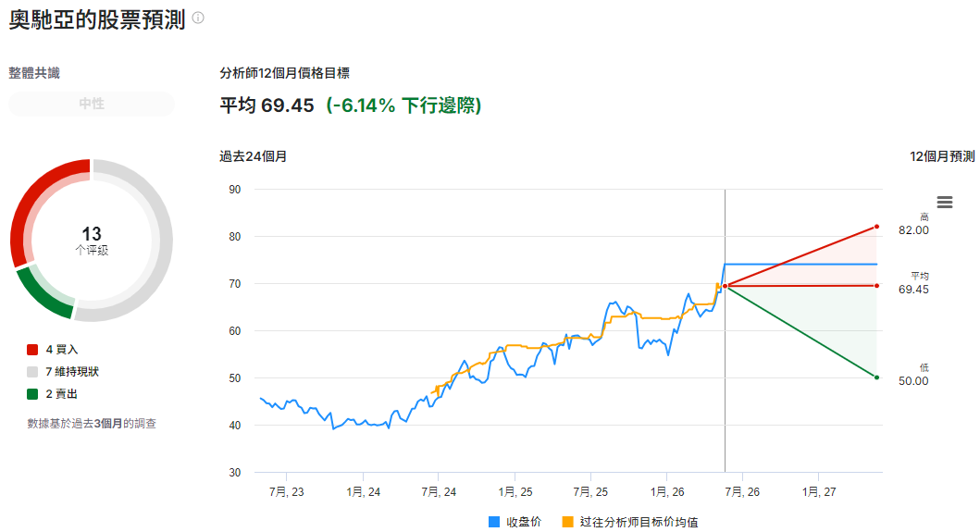This screenshot has height=532, width=980.
Task: Click the red 4 買入 legend swatch
Action: [x=32, y=350]
